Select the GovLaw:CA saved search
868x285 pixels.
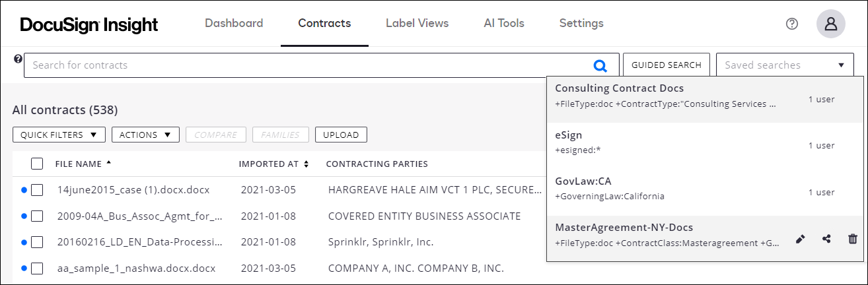(661, 189)
